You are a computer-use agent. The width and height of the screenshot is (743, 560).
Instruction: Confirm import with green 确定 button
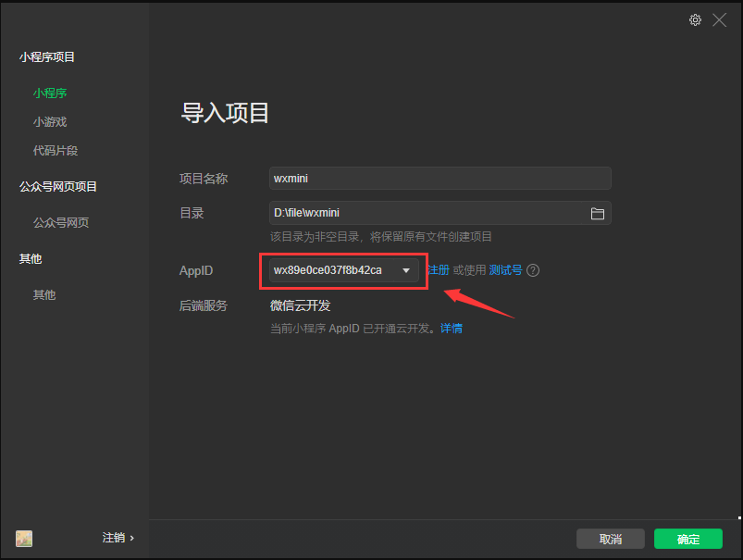coord(687,539)
